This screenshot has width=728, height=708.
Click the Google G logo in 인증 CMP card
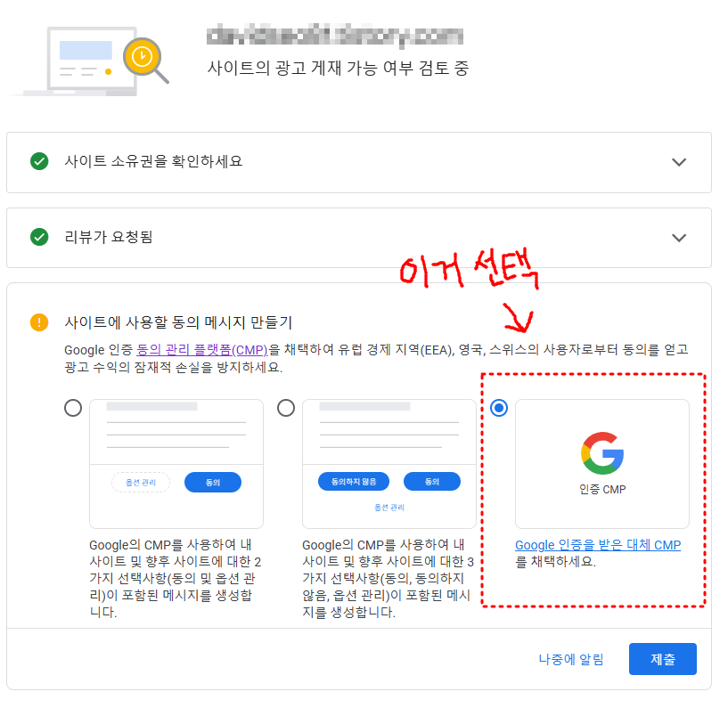pos(602,453)
